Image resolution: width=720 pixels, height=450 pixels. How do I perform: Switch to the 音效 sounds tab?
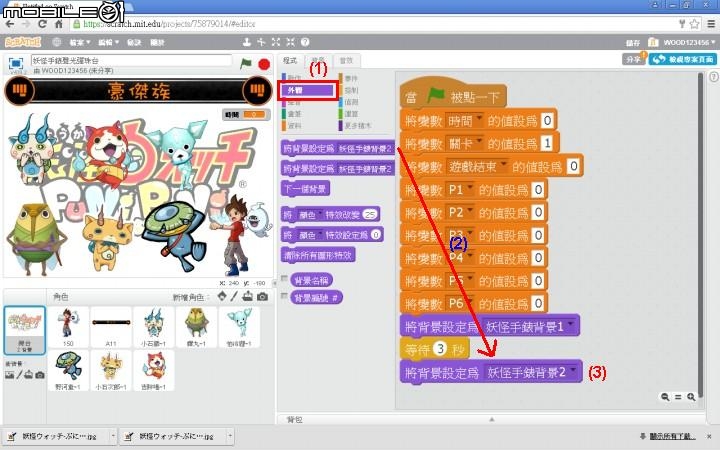click(x=346, y=60)
